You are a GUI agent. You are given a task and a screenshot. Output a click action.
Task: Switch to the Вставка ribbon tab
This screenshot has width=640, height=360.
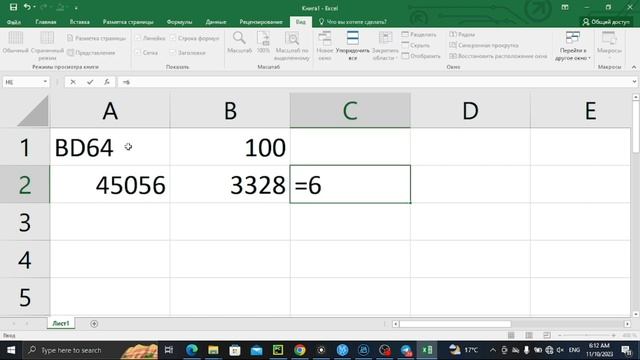[x=80, y=22]
